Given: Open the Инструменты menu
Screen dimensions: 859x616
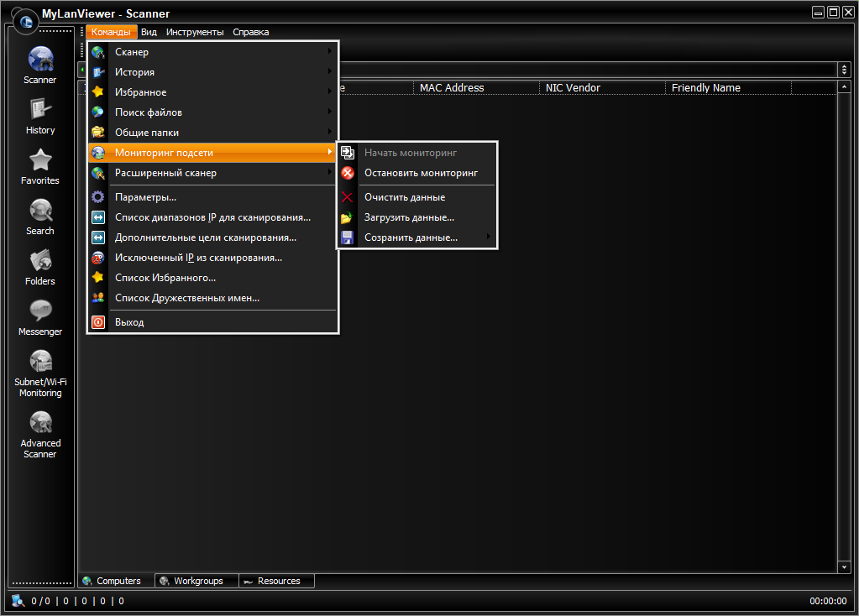Looking at the screenshot, I should [x=195, y=32].
